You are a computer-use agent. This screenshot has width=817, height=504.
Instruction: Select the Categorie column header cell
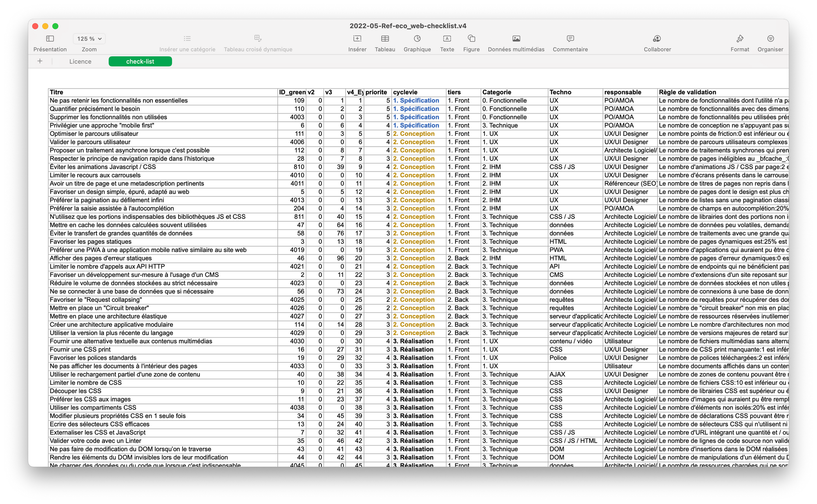pos(514,92)
